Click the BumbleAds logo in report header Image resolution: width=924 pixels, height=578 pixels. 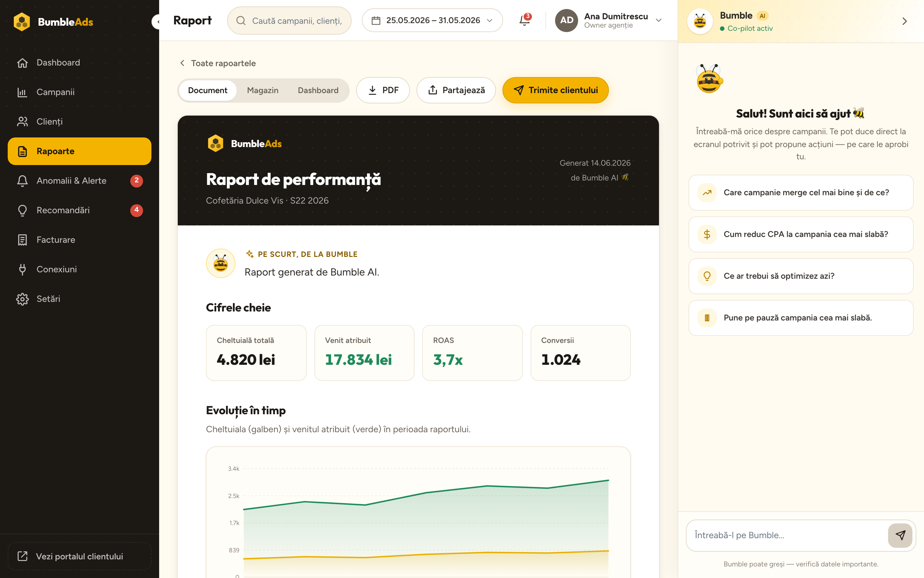pos(244,144)
